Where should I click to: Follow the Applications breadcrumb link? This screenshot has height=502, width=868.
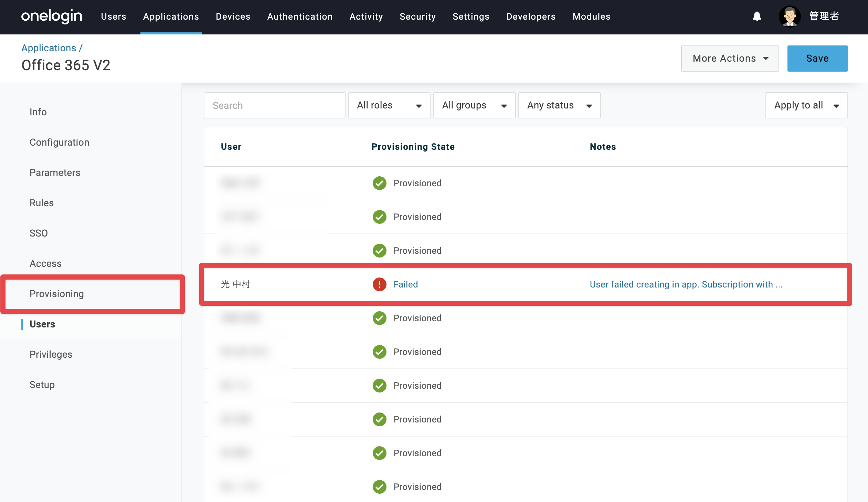tap(49, 48)
